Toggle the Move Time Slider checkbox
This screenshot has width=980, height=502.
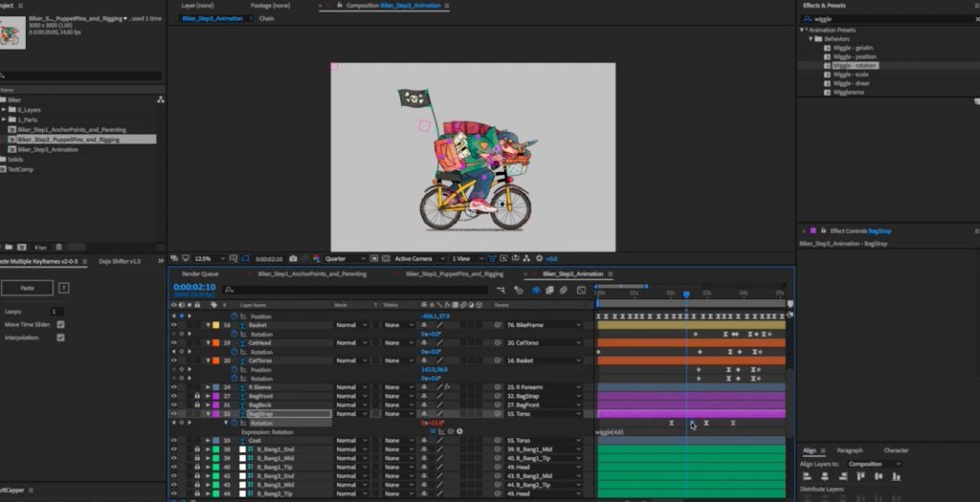60,324
